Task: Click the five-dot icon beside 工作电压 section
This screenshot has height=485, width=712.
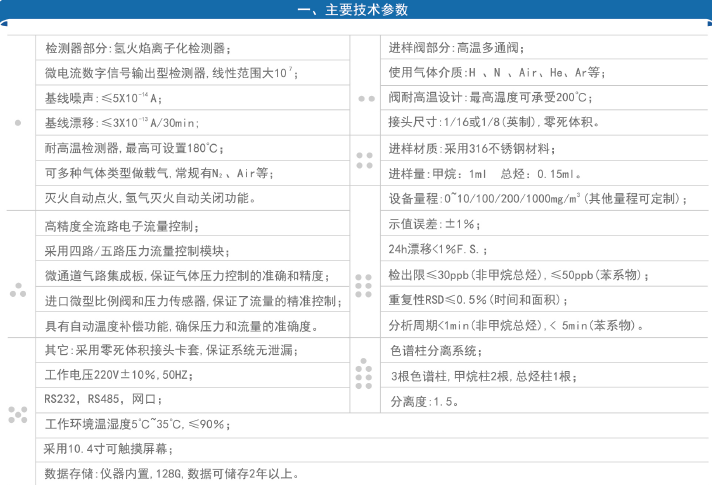Action: coord(17,412)
